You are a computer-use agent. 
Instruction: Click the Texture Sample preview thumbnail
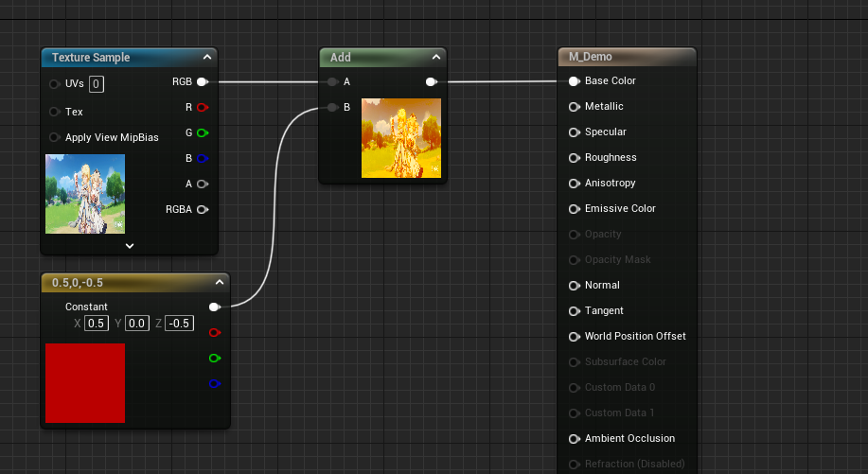(x=85, y=194)
